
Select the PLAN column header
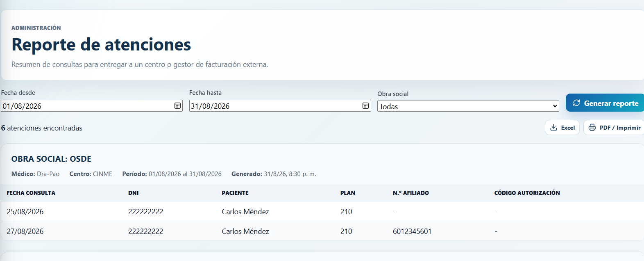pyautogui.click(x=348, y=193)
